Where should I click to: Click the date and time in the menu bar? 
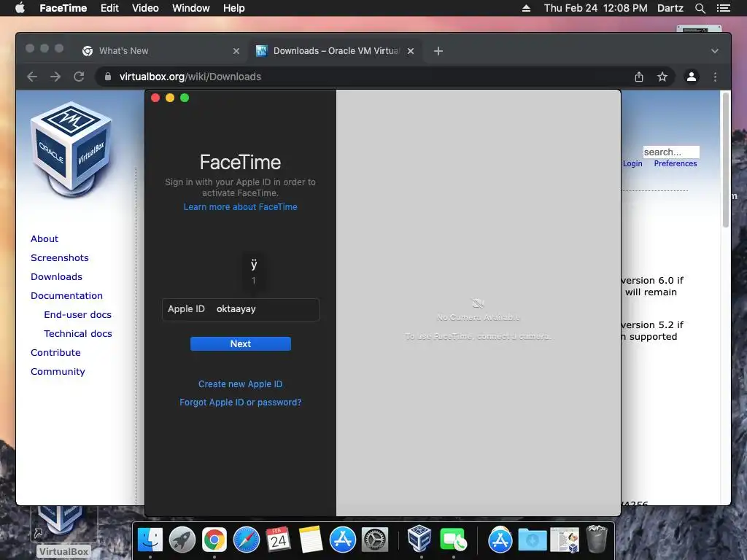click(x=595, y=8)
